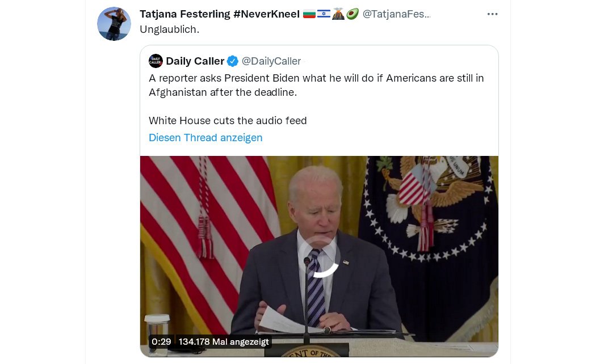
Task: Click the Bulgarian flag emoji in display name
Action: [x=309, y=14]
